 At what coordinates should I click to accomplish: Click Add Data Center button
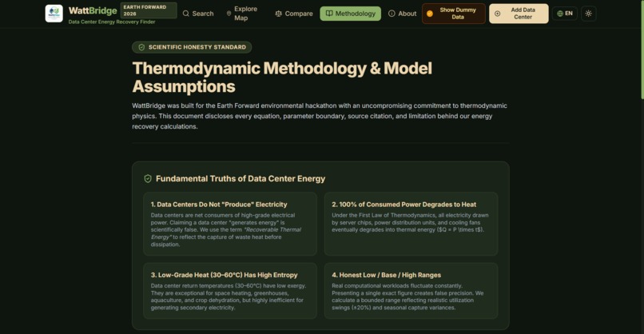click(x=519, y=14)
